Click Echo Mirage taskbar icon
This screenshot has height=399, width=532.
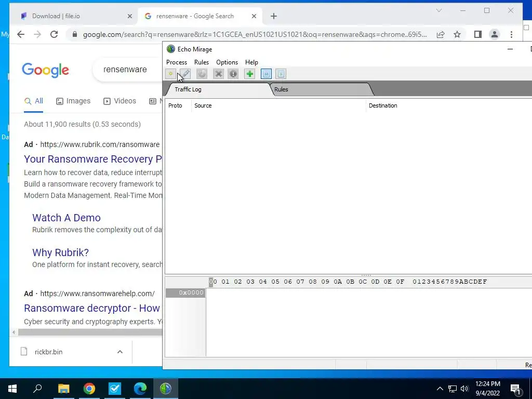pyautogui.click(x=166, y=388)
